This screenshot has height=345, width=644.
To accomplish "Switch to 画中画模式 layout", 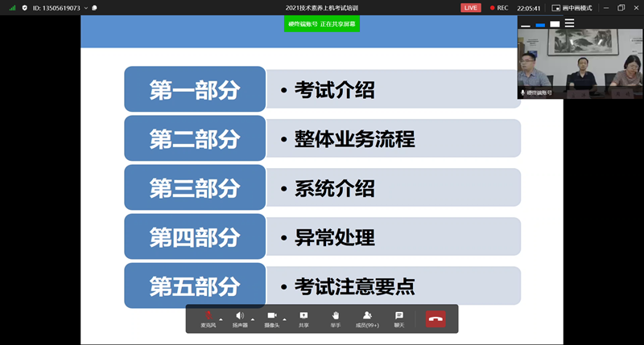I will (572, 7).
